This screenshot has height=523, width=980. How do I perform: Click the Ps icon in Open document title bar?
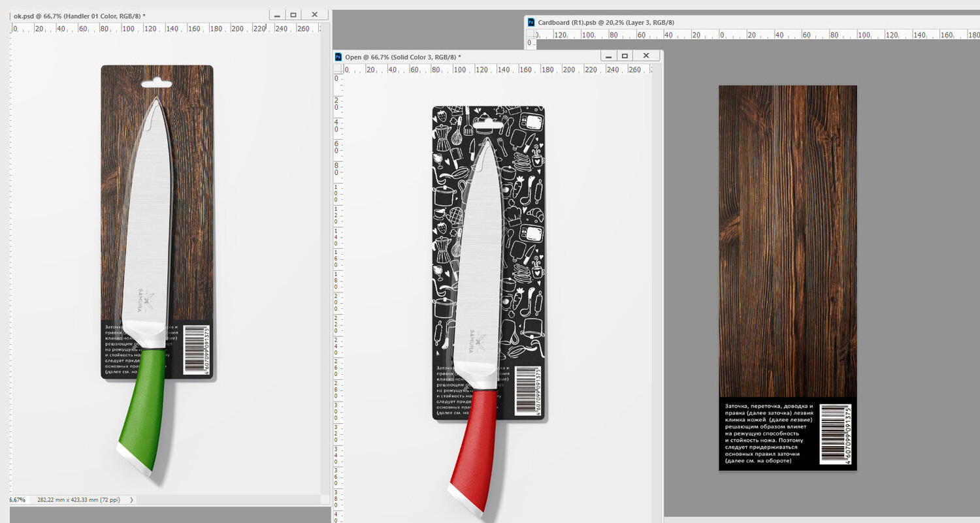338,57
